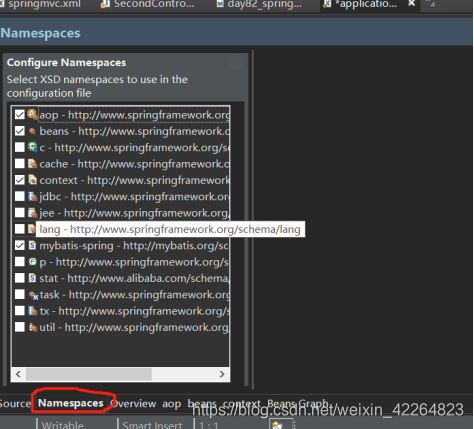Select the stat alibaba schema row text

pos(134,278)
